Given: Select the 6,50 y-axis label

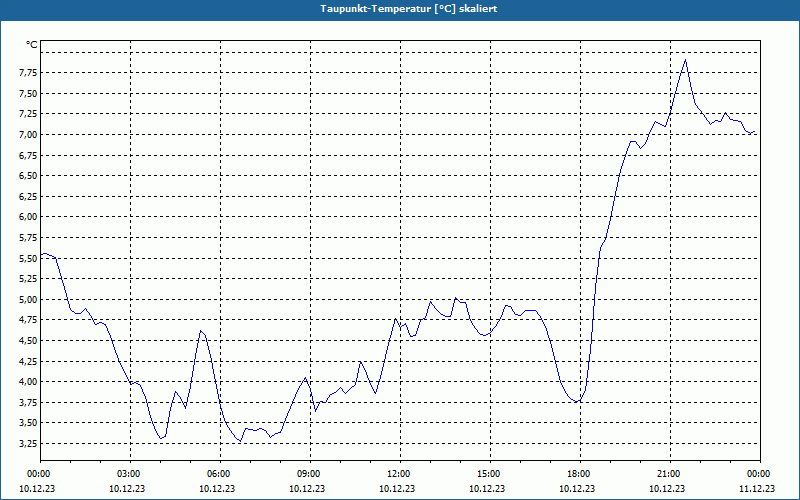Looking at the screenshot, I should (x=28, y=176).
